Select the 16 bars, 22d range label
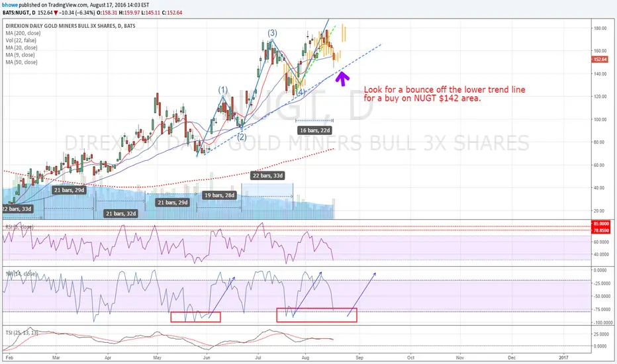Screen dimensions: 617x364 point(315,130)
